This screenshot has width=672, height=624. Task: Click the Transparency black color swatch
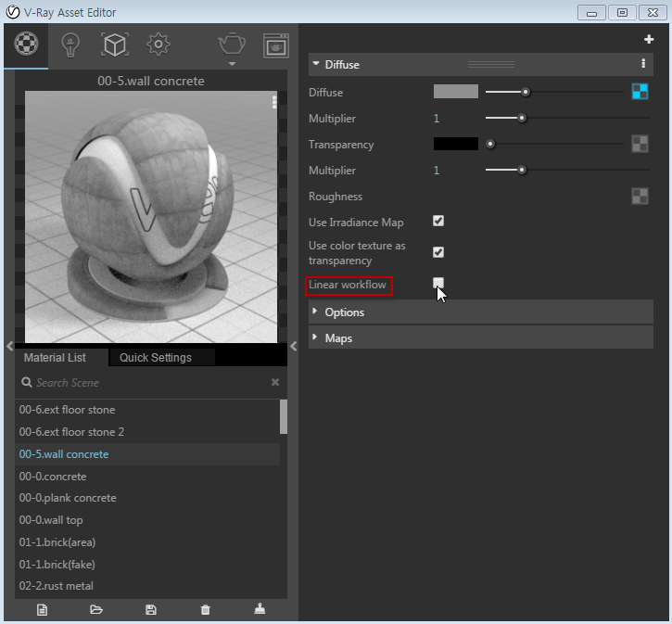tap(456, 144)
